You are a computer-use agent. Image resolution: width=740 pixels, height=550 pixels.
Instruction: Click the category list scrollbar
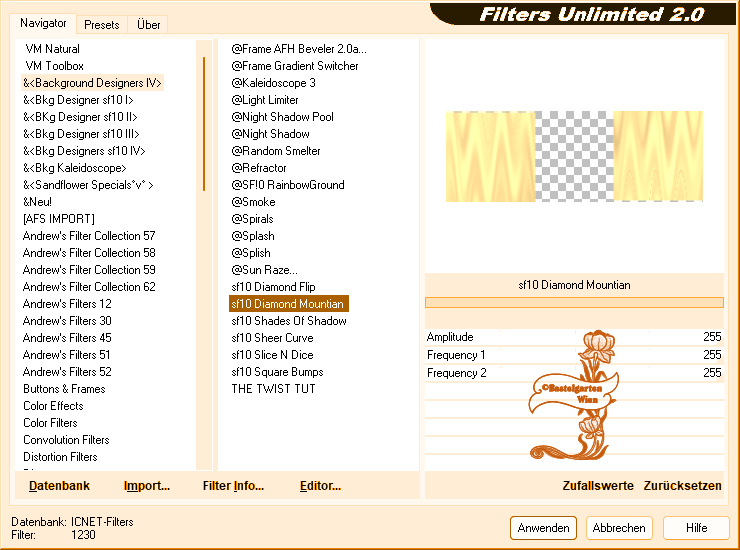(x=204, y=124)
